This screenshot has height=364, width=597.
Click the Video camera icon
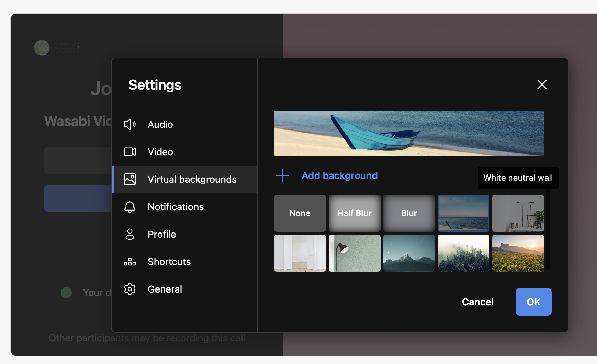click(130, 152)
